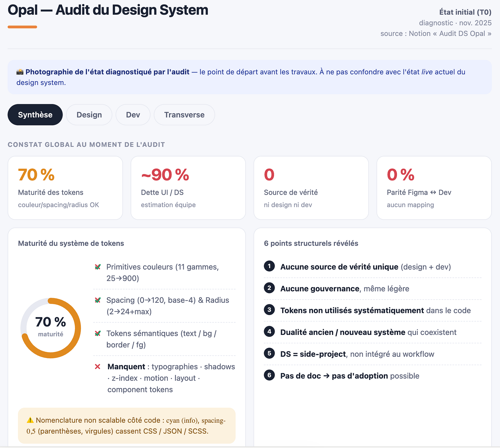Click the Tokens non utilisés systématiquement item
Image resolution: width=500 pixels, height=448 pixels.
376,311
